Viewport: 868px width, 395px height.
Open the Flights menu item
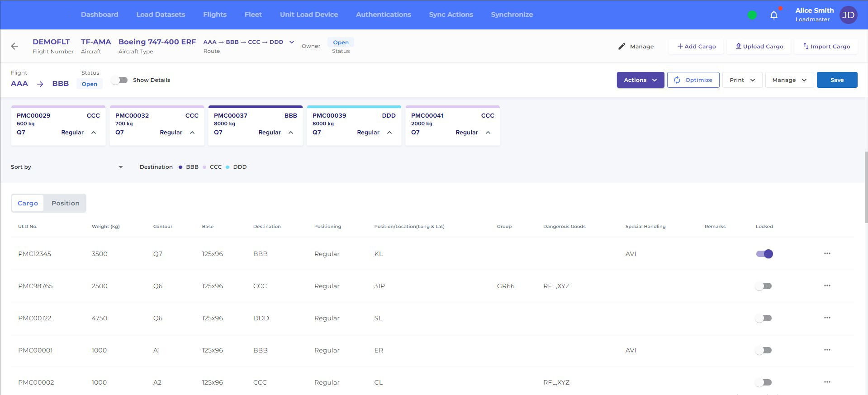[x=215, y=14]
